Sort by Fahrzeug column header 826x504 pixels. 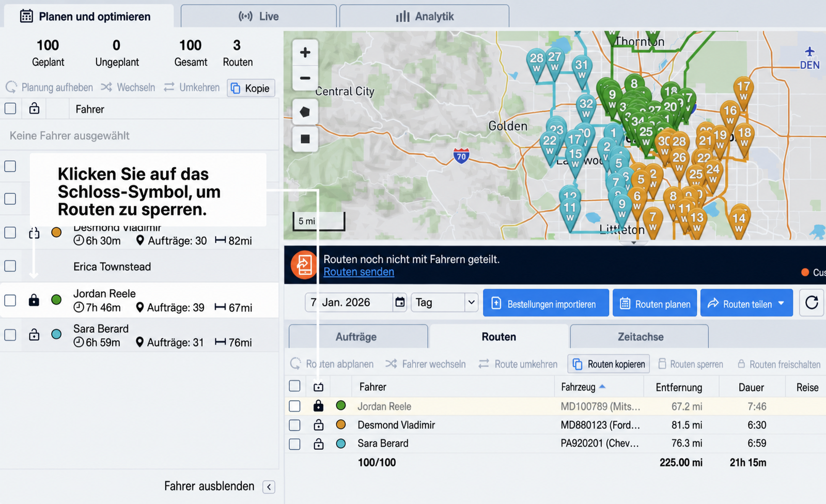583,387
